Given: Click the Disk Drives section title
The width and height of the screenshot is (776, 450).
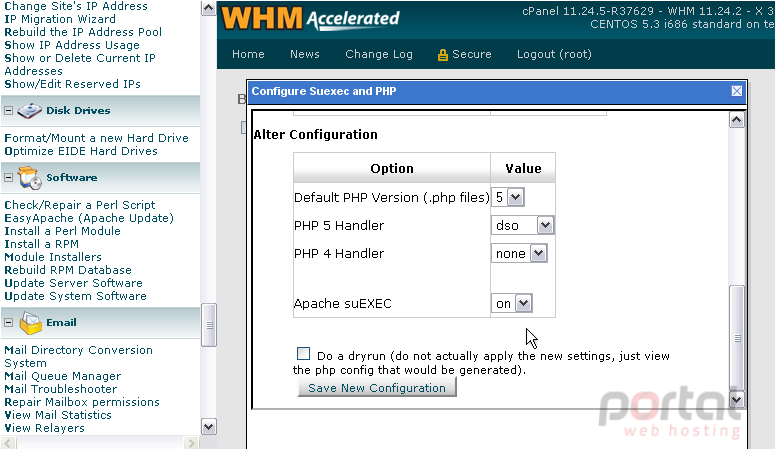Looking at the screenshot, I should click(x=78, y=110).
